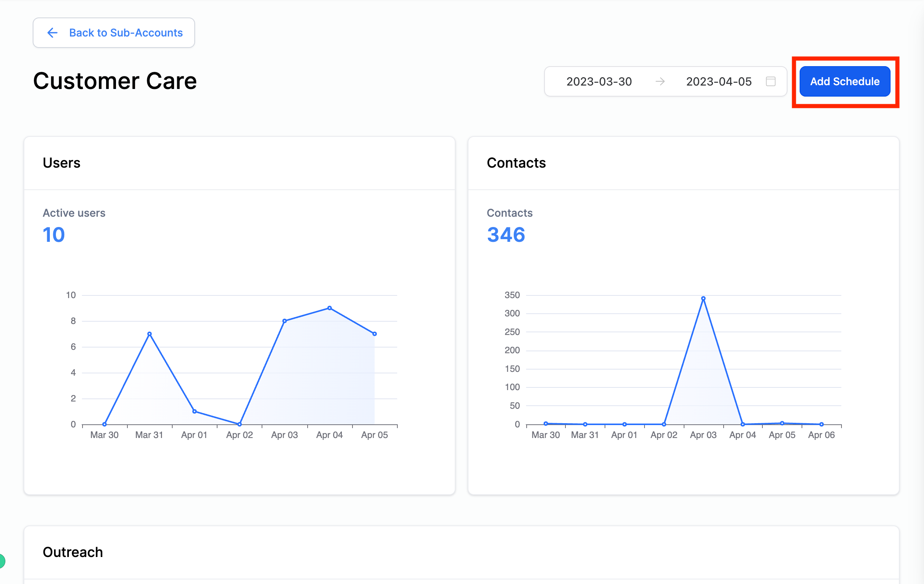Select the Apr 04 peak in Users chart
The height and width of the screenshot is (584, 924).
[x=330, y=308]
